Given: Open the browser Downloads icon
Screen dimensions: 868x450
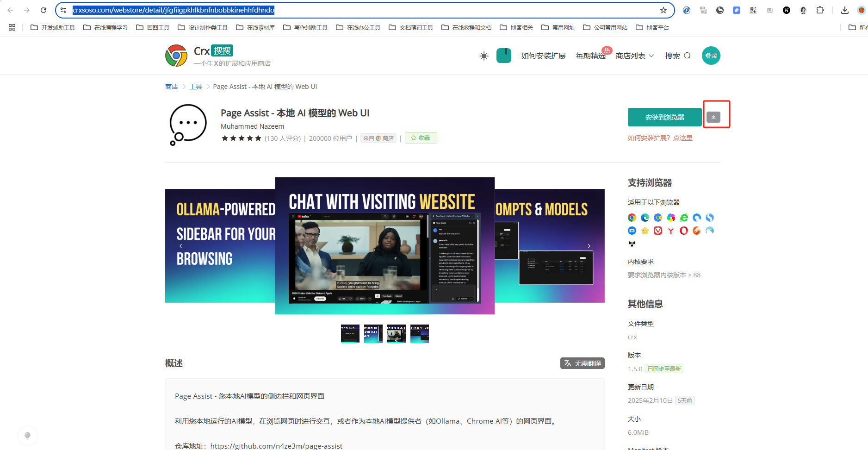Looking at the screenshot, I should tap(845, 10).
